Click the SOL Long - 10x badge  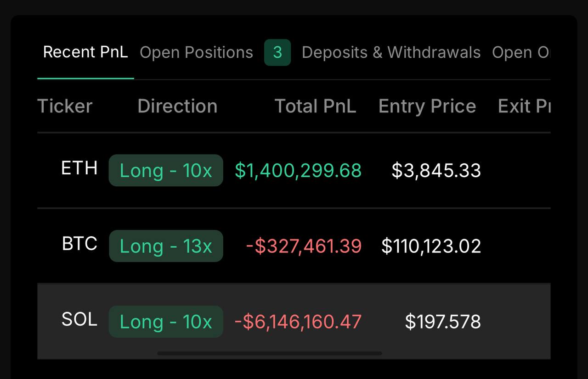[x=166, y=322]
